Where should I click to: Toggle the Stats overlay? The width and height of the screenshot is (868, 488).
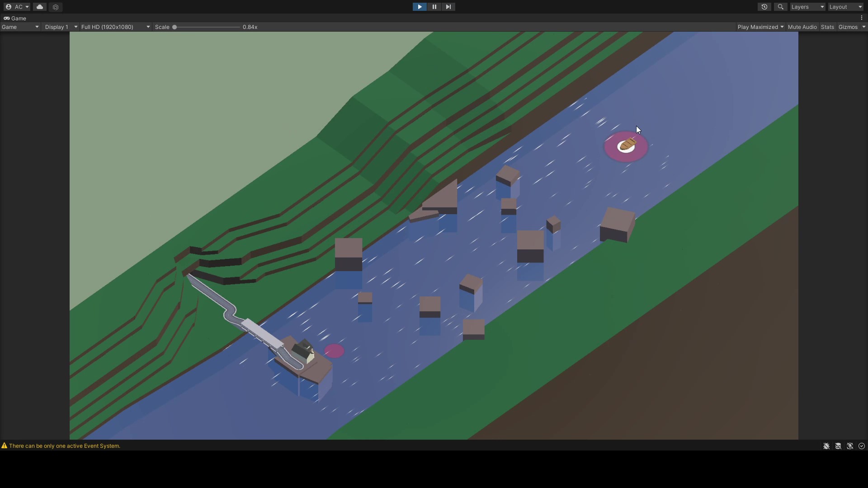coord(827,27)
